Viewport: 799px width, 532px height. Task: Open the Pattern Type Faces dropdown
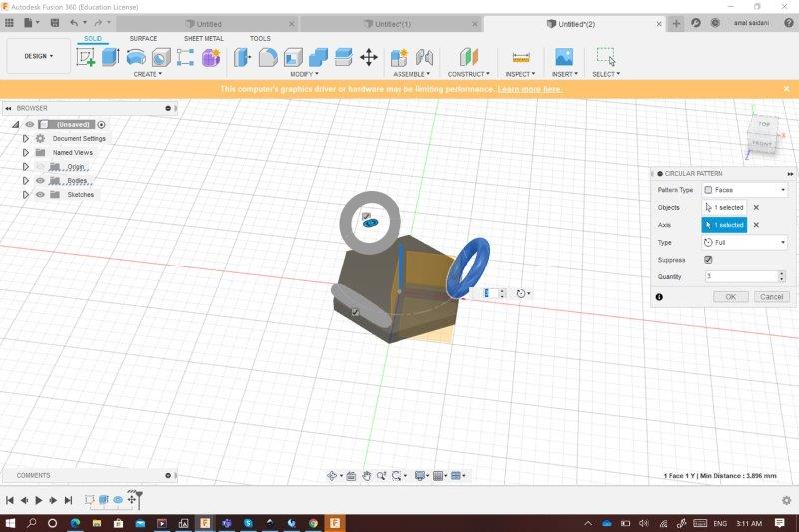pos(745,190)
